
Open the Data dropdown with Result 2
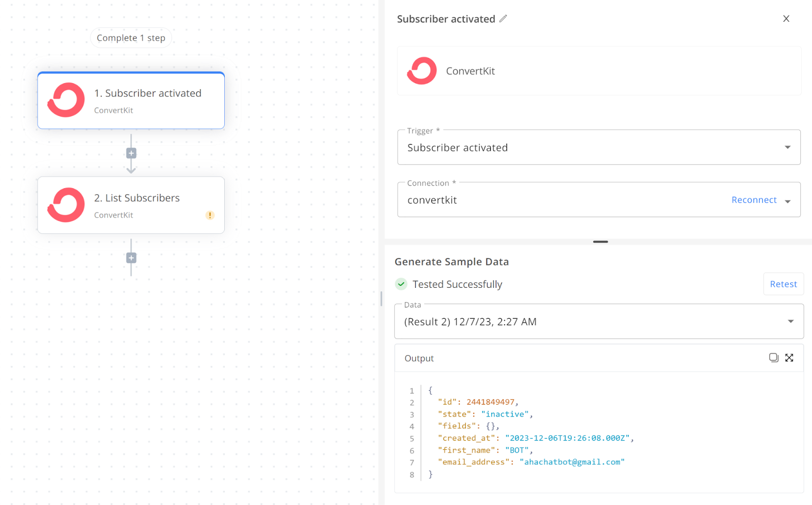599,321
